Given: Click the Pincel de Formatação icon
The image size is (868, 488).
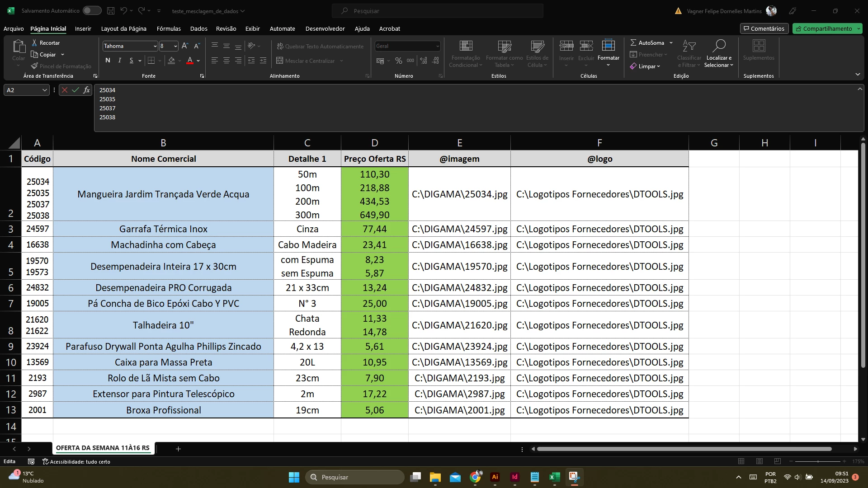Looking at the screenshot, I should 34,66.
